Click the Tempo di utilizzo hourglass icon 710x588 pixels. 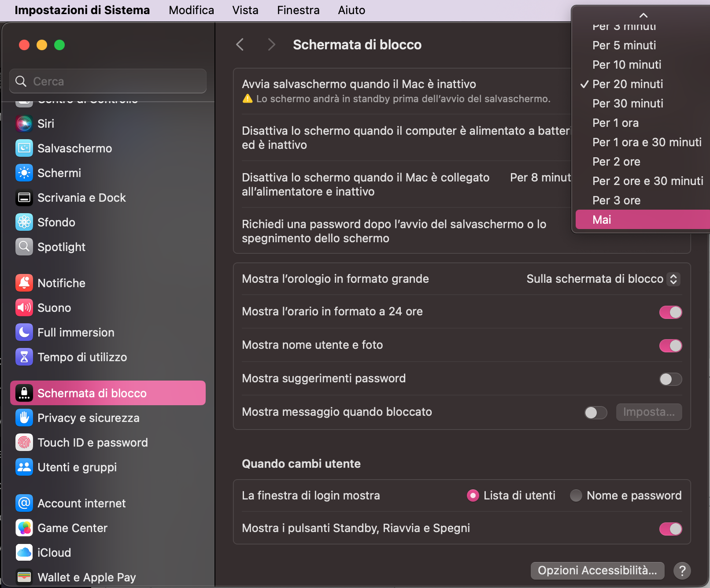click(24, 357)
